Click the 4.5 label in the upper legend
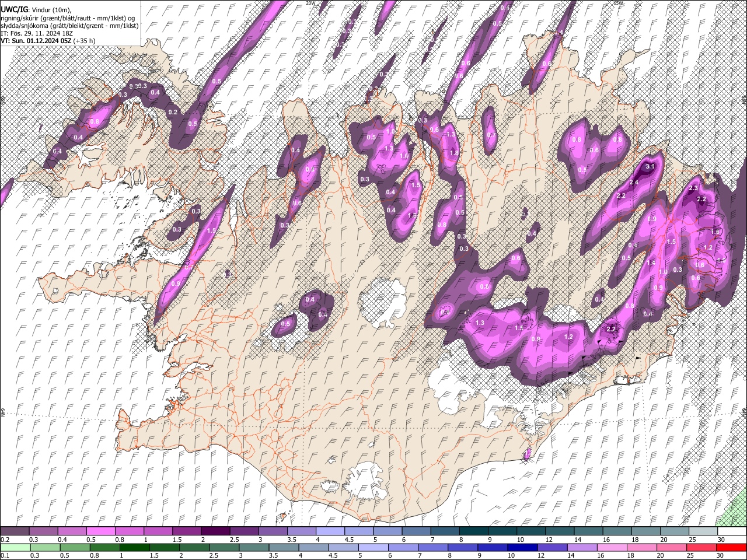Screen dimensions: 747x560 [349, 540]
